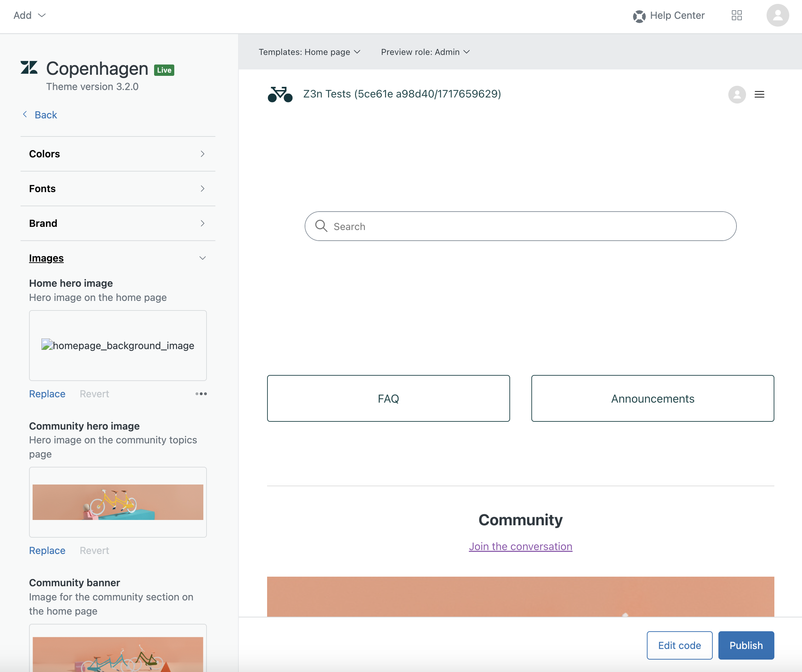The width and height of the screenshot is (802, 672).
Task: Open the Fonts settings section
Action: tap(118, 189)
